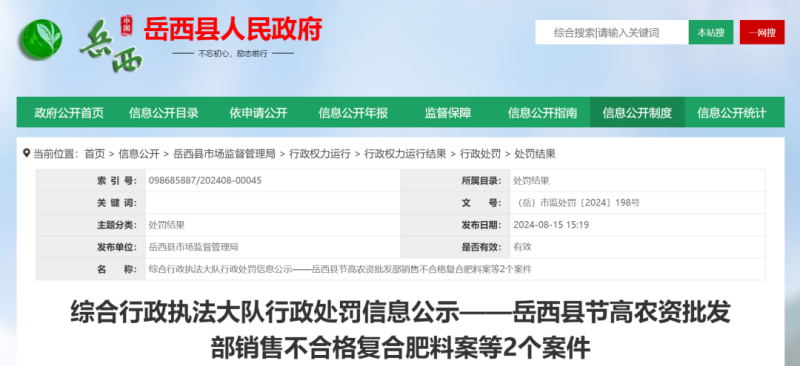
Task: Open 信息公开统计 in the navigation bar
Action: click(732, 113)
